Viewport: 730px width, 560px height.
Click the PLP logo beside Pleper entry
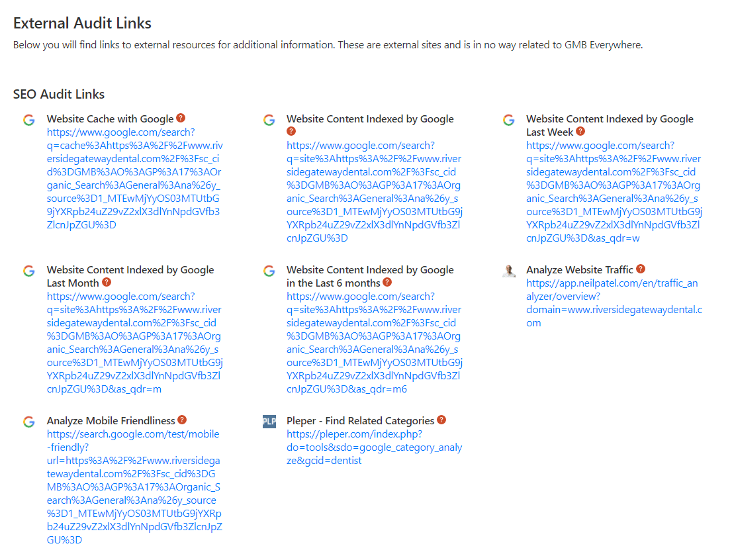click(x=269, y=422)
